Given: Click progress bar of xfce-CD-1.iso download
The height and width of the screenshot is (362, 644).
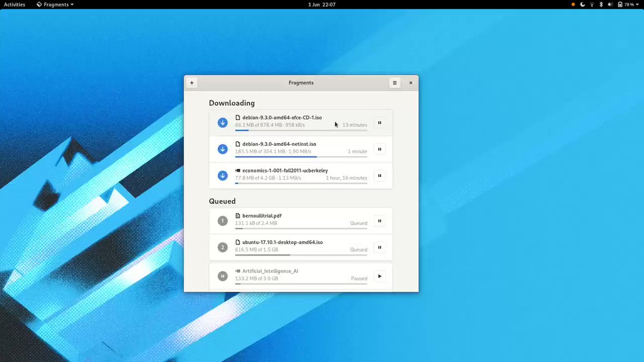Looking at the screenshot, I should point(301,130).
